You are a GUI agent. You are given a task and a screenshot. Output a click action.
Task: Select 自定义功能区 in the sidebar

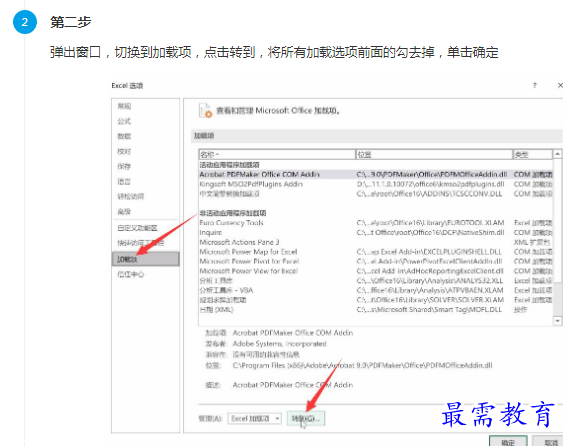[x=137, y=228]
